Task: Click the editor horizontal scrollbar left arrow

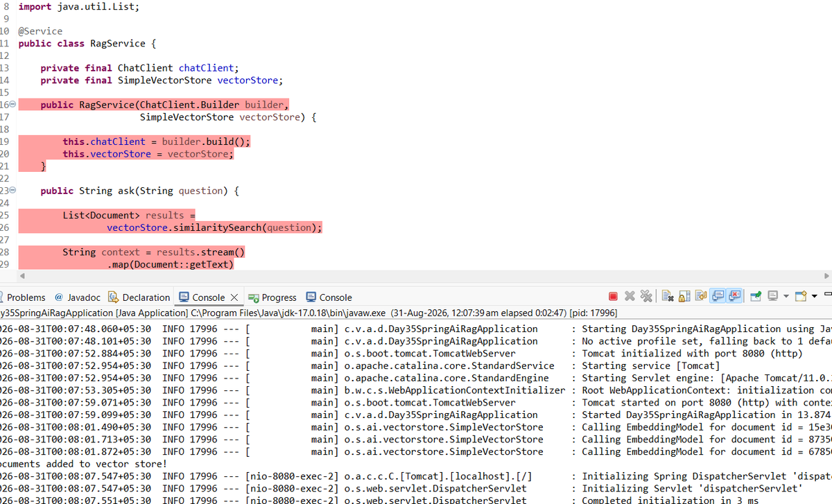Action: (x=22, y=277)
